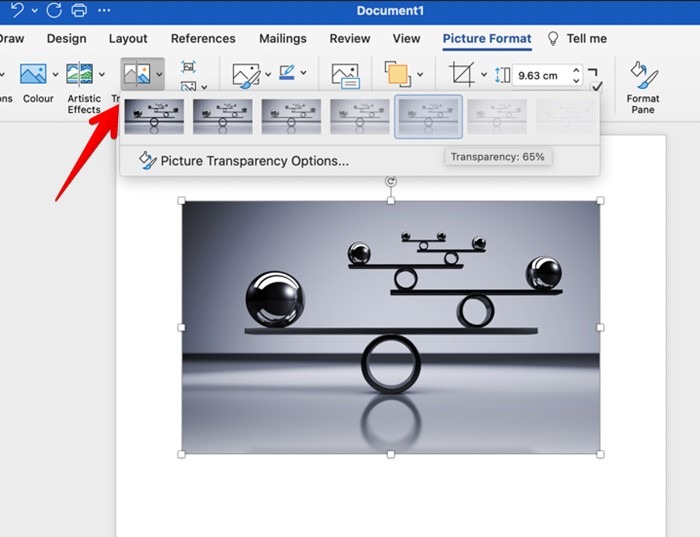The height and width of the screenshot is (537, 700).
Task: Click the picture's left-middle resize handle
Action: coord(181,328)
